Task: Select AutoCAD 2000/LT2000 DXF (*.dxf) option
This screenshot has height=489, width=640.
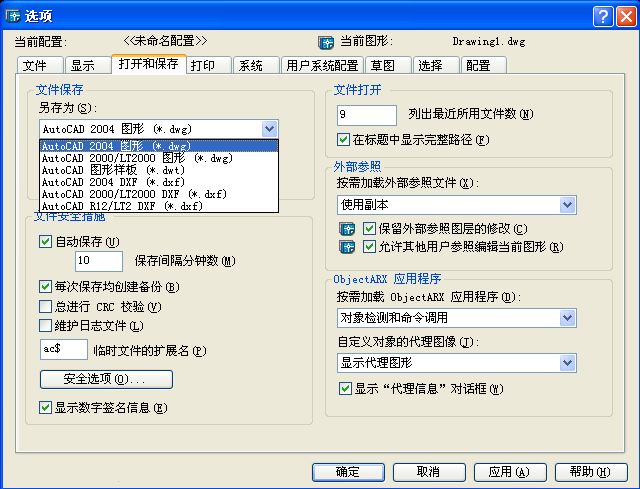Action: 159,194
